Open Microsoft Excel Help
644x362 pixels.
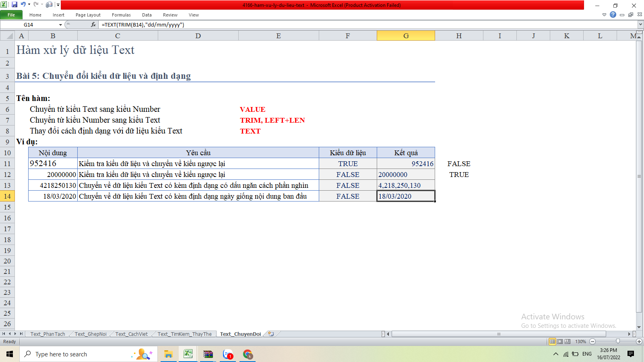pyautogui.click(x=613, y=15)
